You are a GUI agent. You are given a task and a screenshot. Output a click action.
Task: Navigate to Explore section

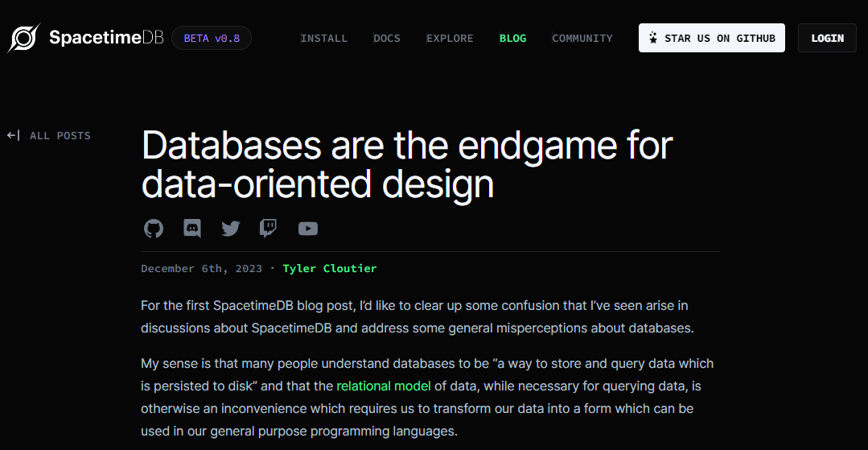(450, 38)
